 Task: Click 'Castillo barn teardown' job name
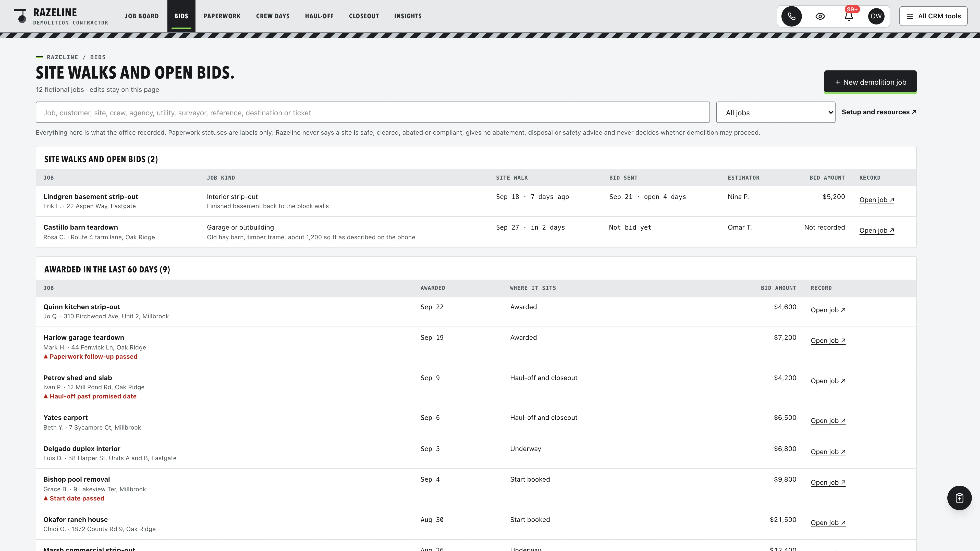tap(81, 227)
